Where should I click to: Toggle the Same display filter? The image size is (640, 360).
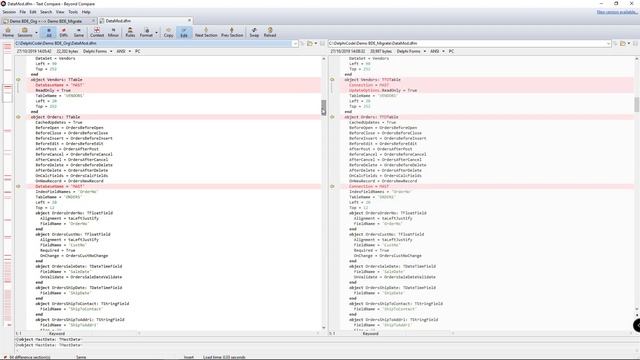(79, 32)
